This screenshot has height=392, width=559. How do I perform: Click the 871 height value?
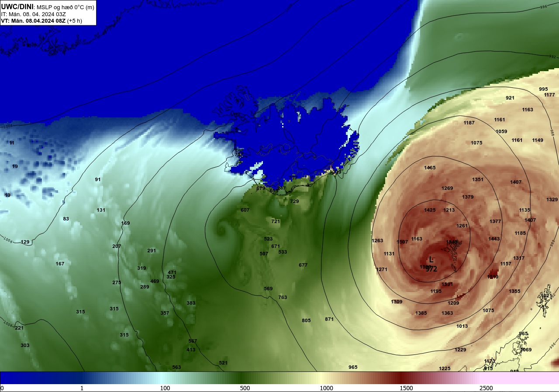click(x=329, y=319)
